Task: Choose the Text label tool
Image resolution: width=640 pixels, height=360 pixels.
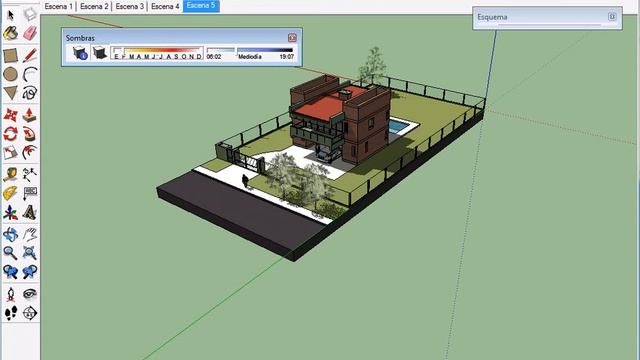Action: click(30, 193)
